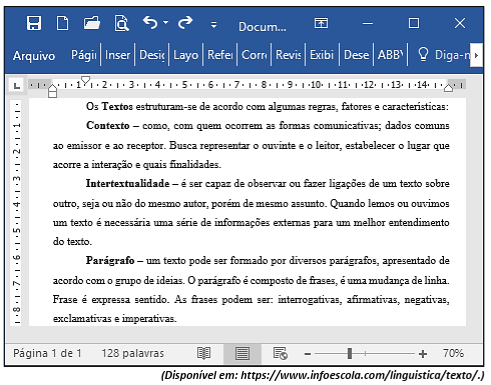Click the bold word Parágrafo

[x=110, y=261]
